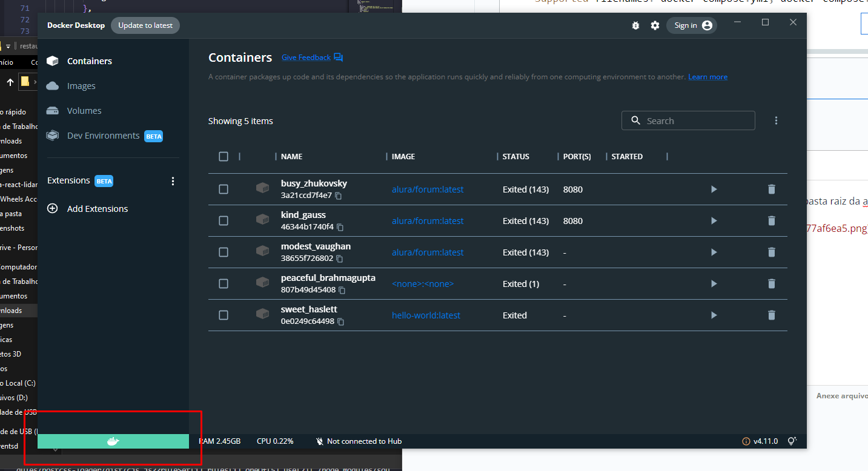Viewport: 868px width, 471px height.
Task: Select the kind_gauss container checkbox
Action: pyautogui.click(x=224, y=220)
